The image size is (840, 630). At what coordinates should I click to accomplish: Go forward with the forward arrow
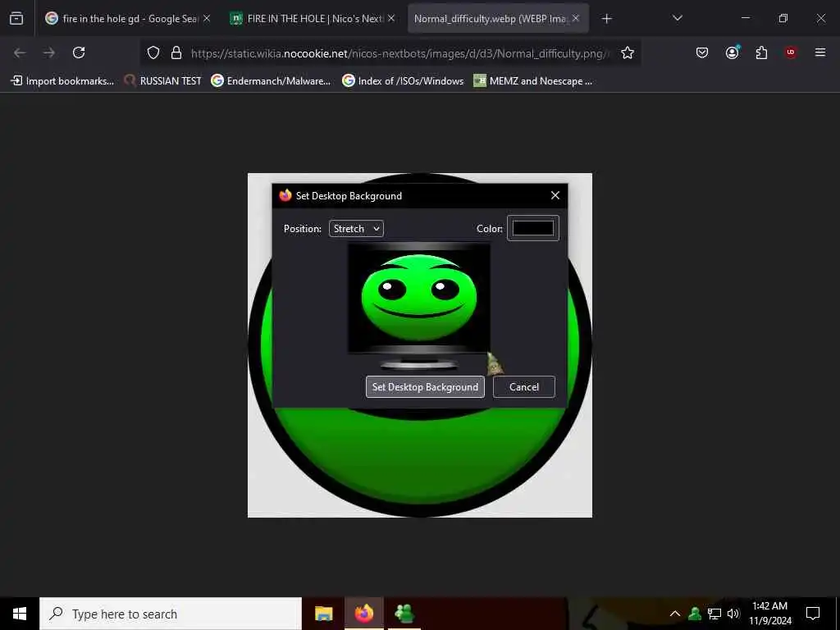coord(49,52)
